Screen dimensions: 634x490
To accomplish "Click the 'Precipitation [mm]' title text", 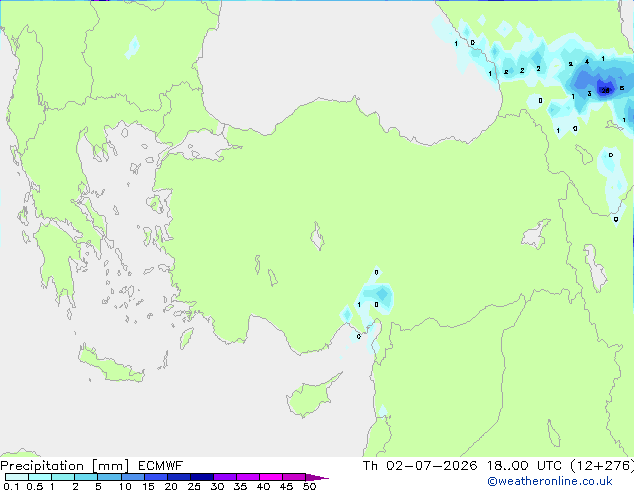I will pyautogui.click(x=64, y=466).
